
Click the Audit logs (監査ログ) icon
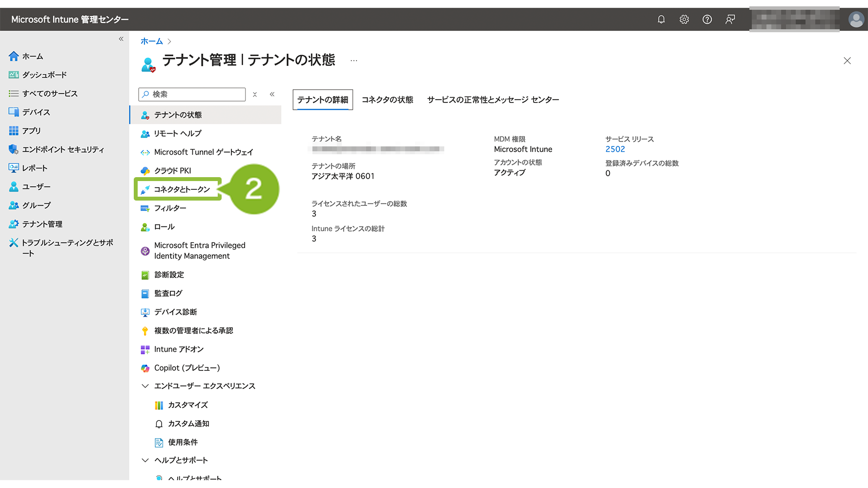click(145, 294)
